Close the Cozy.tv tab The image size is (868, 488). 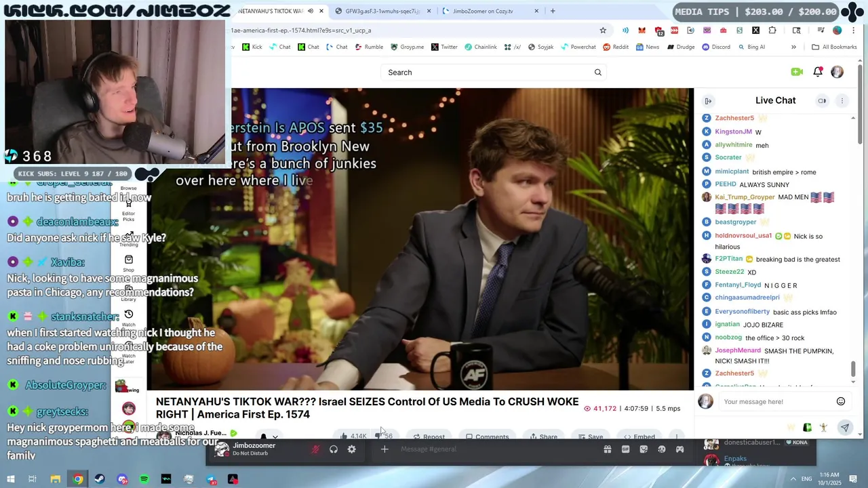pyautogui.click(x=536, y=11)
